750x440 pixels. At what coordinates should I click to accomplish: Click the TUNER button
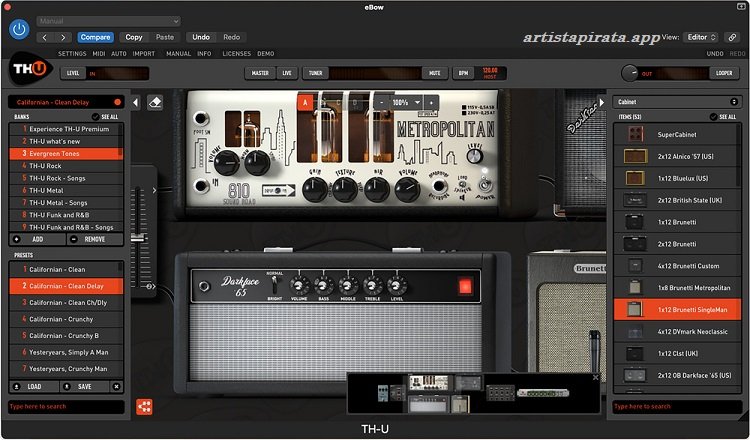coord(316,73)
